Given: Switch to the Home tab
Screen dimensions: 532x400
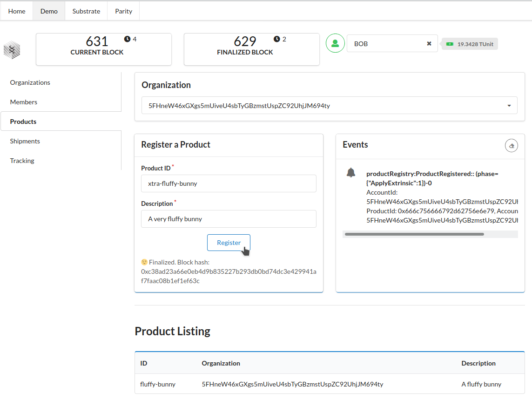Looking at the screenshot, I should [x=17, y=11].
